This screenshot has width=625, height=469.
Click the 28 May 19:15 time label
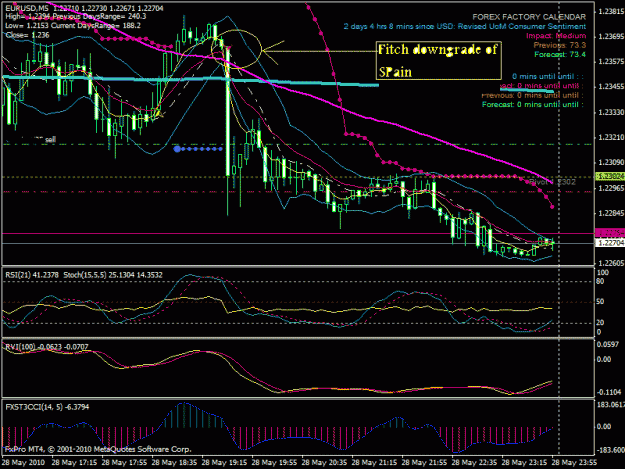[224, 463]
